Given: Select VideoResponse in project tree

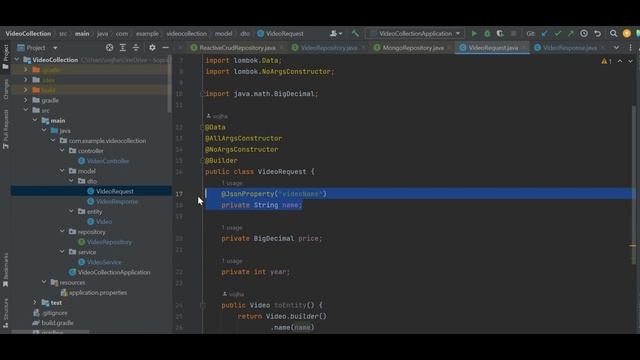Looking at the screenshot, I should click(x=117, y=201).
